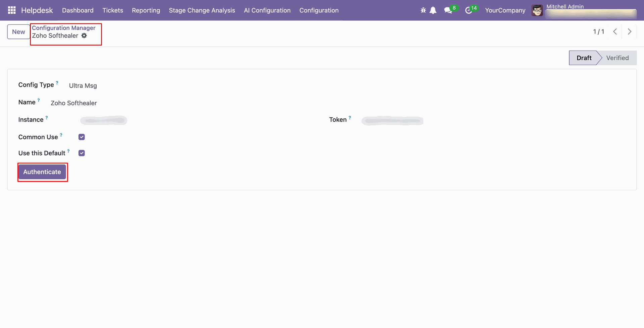The image size is (644, 328).
Task: Create a New record
Action: tap(18, 32)
